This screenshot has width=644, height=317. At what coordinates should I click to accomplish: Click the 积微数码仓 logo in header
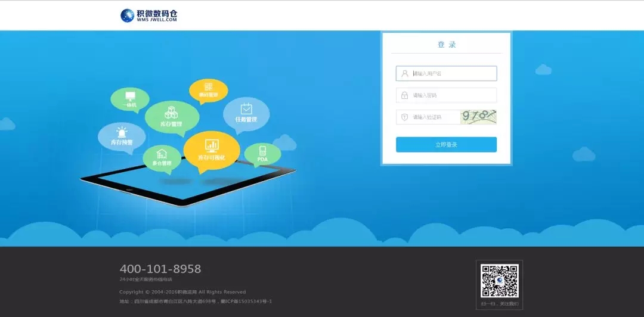[x=148, y=15]
